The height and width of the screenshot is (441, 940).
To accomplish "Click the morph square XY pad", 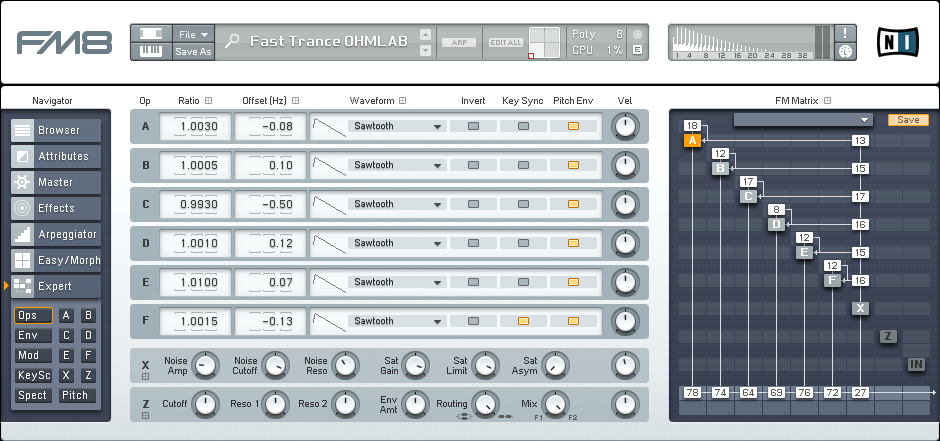I will pos(544,43).
